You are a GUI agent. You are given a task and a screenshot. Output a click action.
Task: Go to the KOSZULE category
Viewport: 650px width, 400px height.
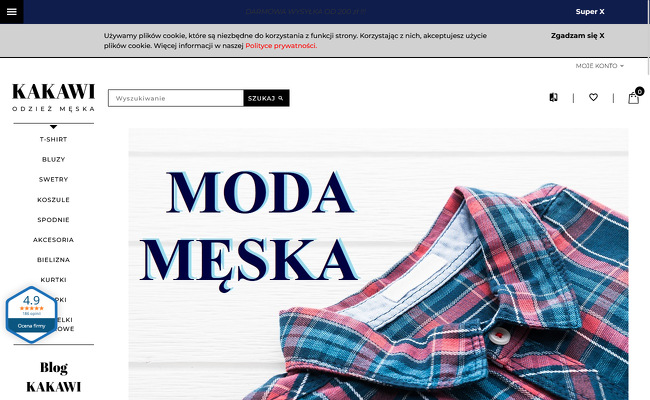pos(53,200)
